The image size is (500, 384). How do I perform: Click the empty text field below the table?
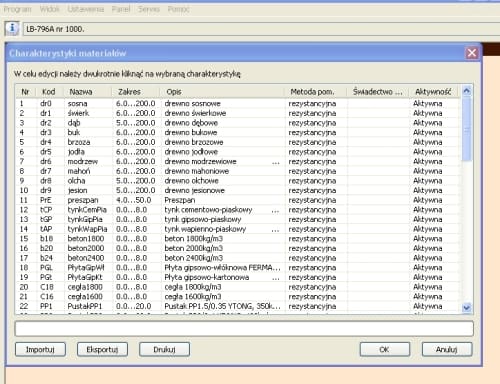[x=244, y=328]
